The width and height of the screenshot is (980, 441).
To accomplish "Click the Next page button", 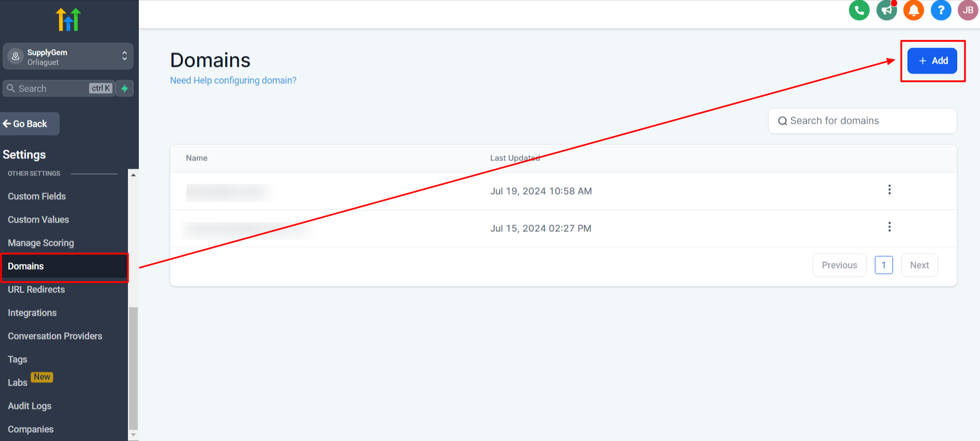I will (919, 266).
